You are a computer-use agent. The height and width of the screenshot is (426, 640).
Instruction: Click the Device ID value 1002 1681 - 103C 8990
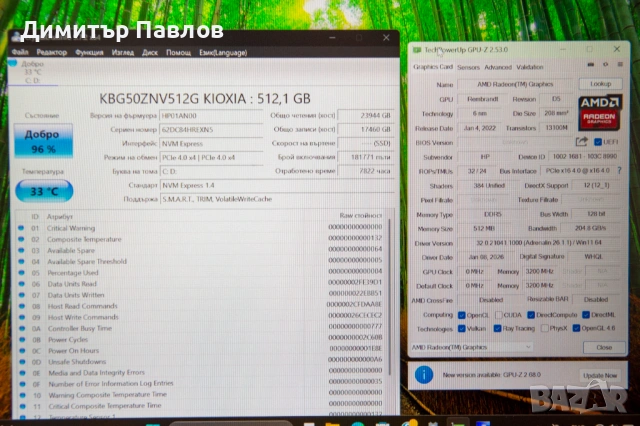(x=584, y=157)
